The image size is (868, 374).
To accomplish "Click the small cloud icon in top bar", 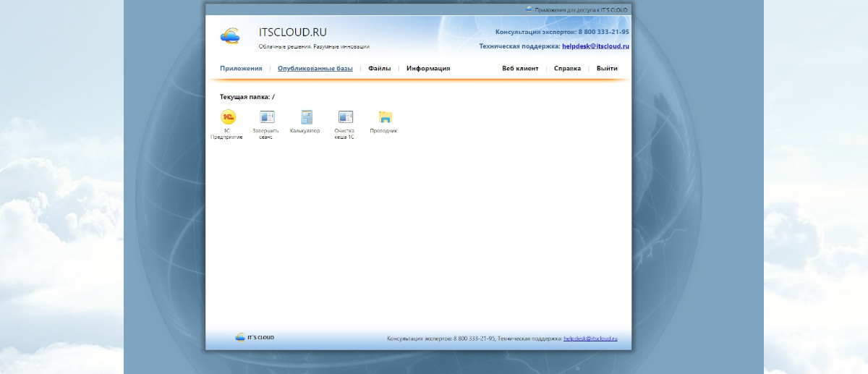I will pos(529,9).
